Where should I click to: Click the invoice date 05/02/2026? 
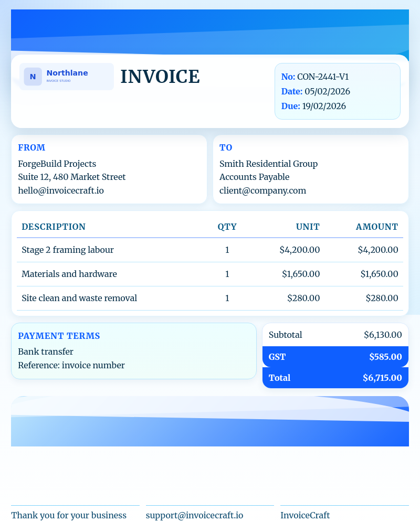[327, 92]
